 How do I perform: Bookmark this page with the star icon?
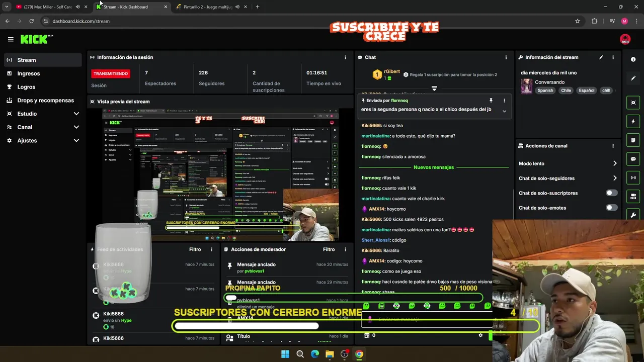[578, 21]
